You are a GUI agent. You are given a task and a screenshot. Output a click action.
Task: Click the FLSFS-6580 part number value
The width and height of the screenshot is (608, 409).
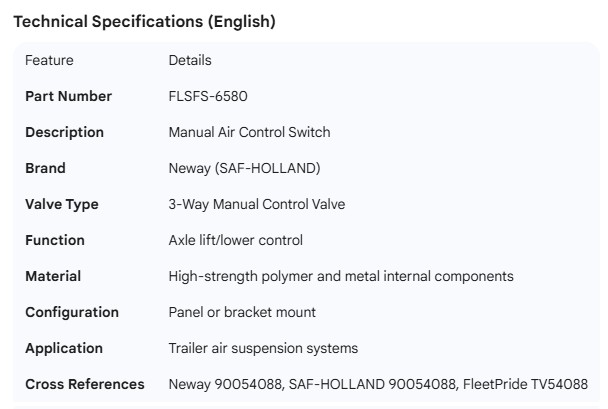pos(208,96)
